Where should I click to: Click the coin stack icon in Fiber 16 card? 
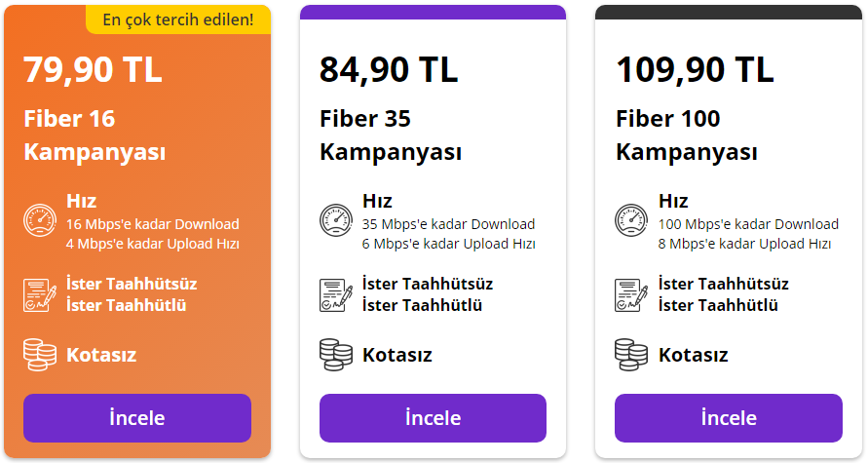coord(40,355)
